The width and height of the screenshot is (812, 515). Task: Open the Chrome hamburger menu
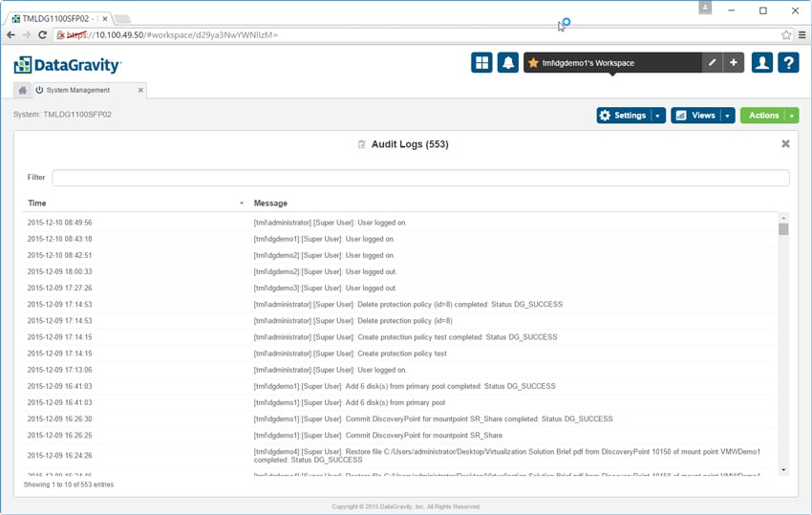coord(802,34)
